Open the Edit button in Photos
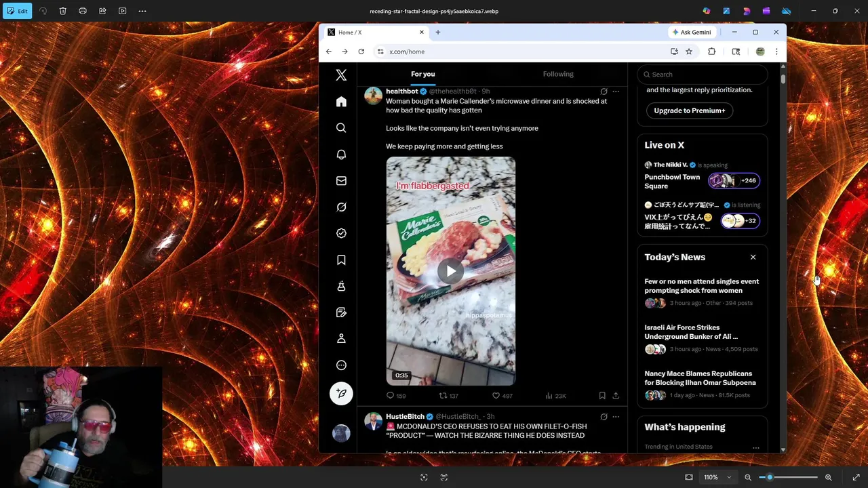868x488 pixels. (x=16, y=11)
